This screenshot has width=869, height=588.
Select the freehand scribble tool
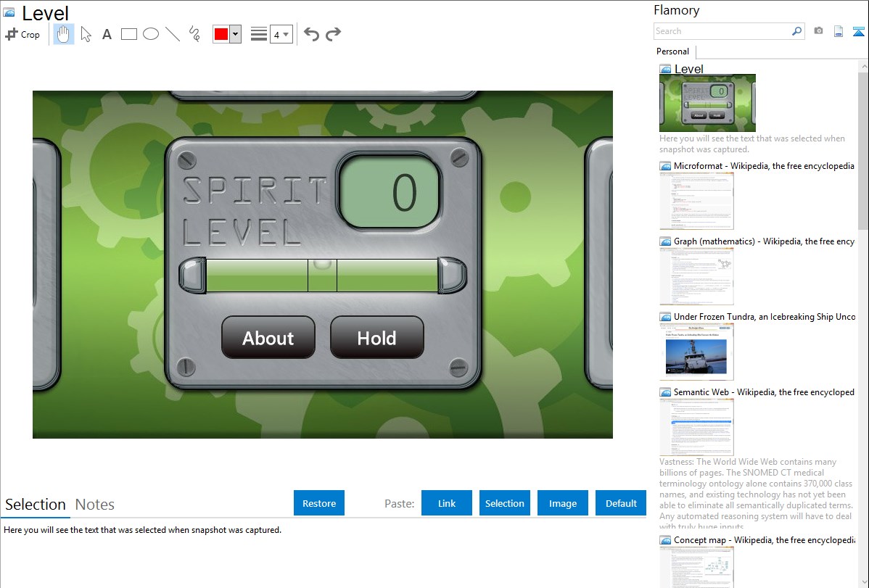(x=194, y=34)
